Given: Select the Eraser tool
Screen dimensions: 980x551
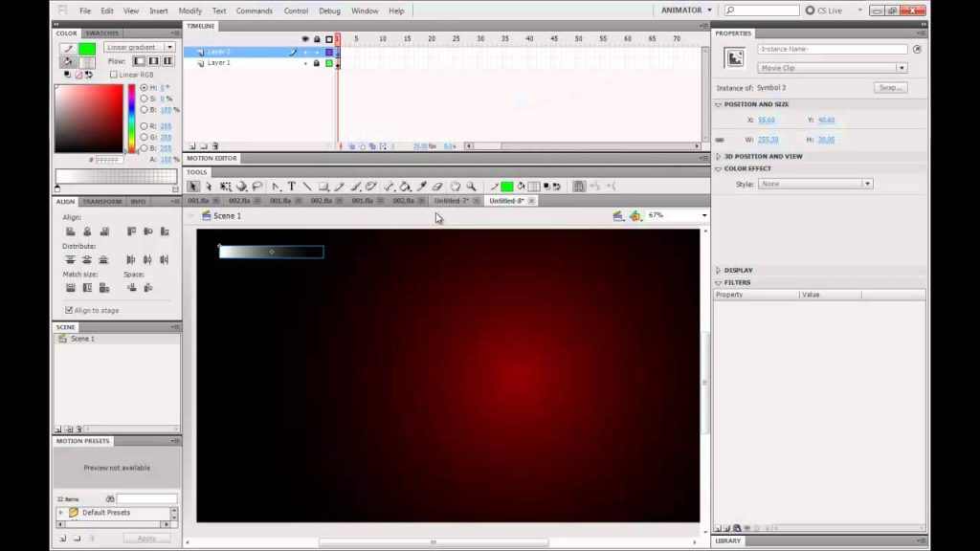Looking at the screenshot, I should pyautogui.click(x=437, y=187).
